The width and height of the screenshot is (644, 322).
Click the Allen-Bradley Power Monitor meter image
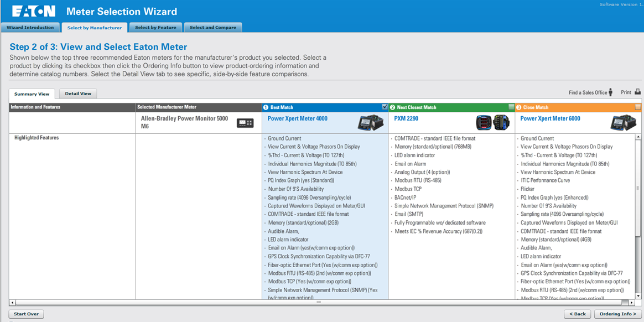245,123
